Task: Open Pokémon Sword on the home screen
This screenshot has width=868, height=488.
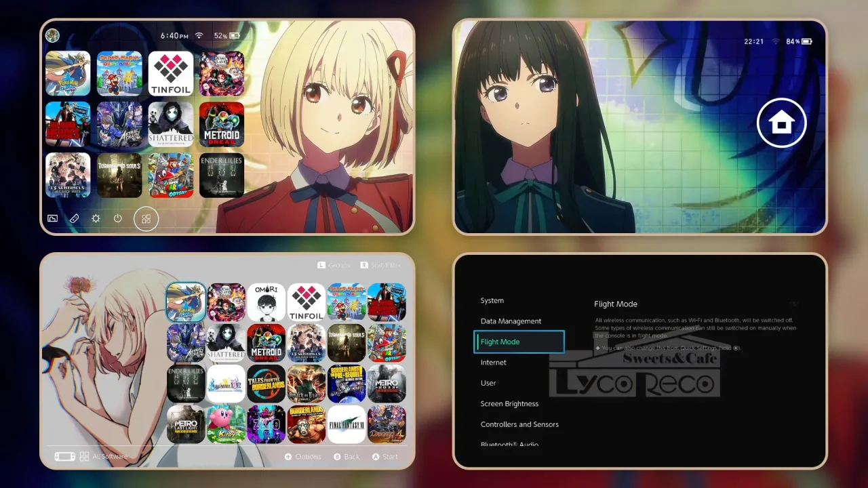Action: coord(68,73)
